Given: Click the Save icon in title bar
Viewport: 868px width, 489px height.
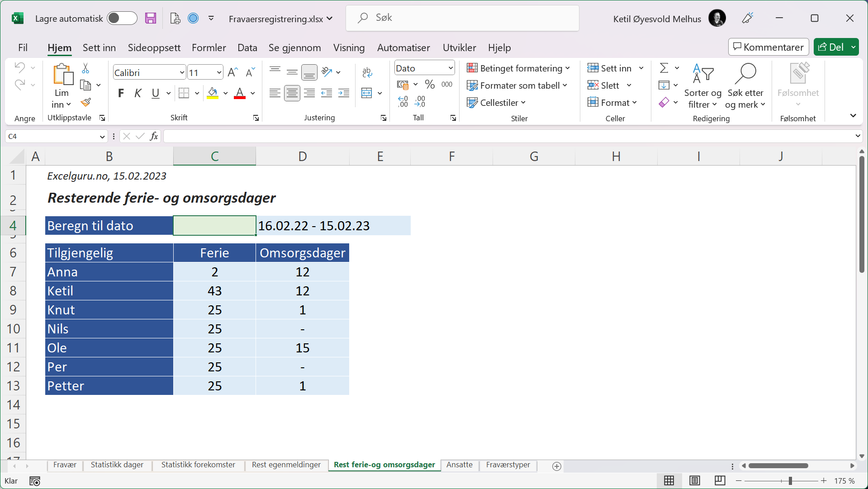Looking at the screenshot, I should tap(151, 18).
